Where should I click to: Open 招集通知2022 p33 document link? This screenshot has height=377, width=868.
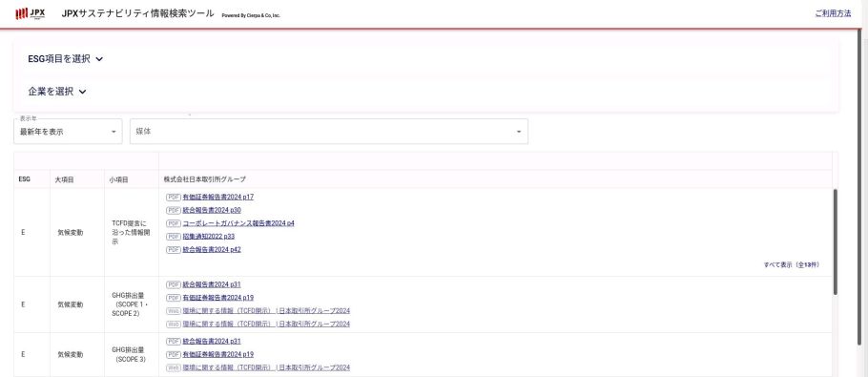[x=209, y=237]
